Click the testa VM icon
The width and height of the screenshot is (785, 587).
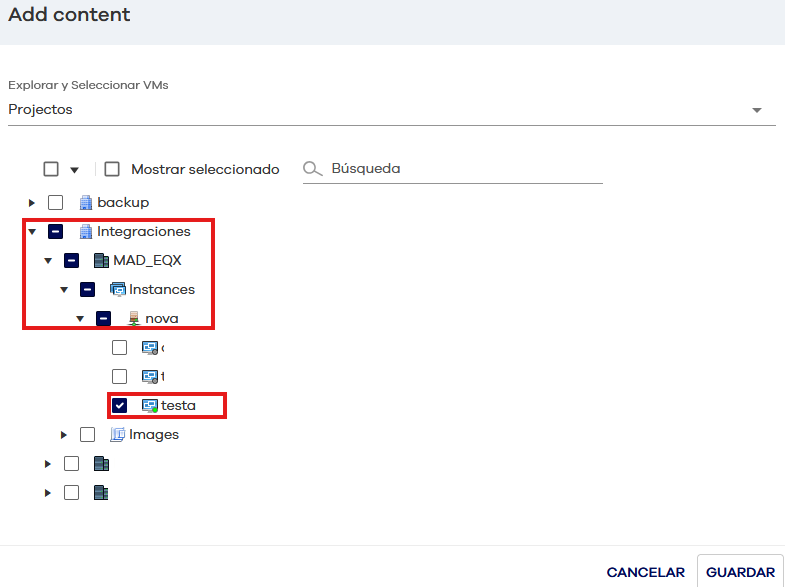point(150,406)
